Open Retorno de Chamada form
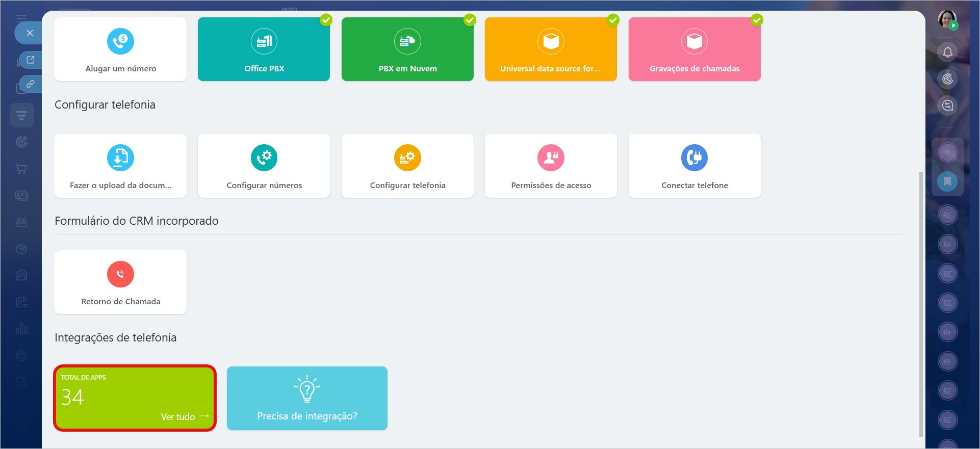 click(x=120, y=282)
